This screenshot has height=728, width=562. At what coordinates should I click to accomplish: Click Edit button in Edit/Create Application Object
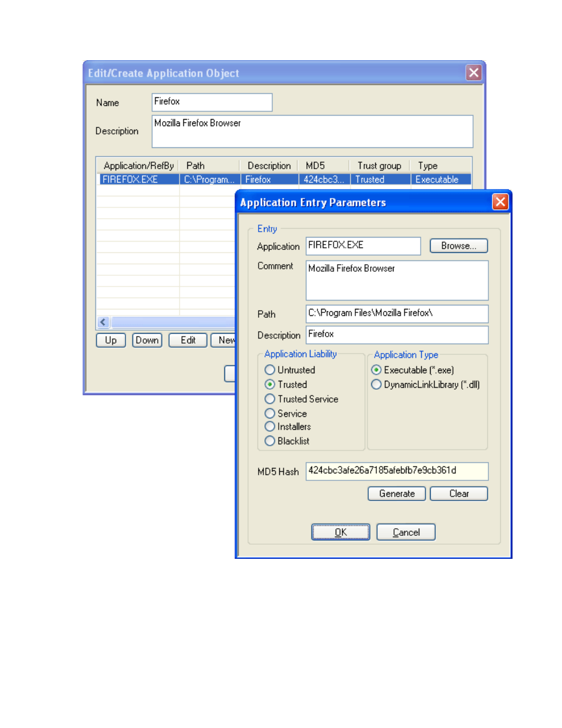tap(188, 340)
